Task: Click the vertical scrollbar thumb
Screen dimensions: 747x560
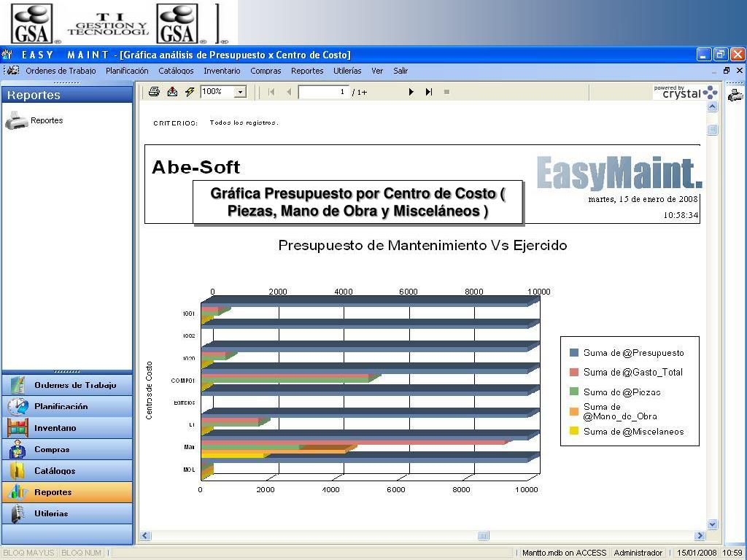Action: (x=712, y=130)
